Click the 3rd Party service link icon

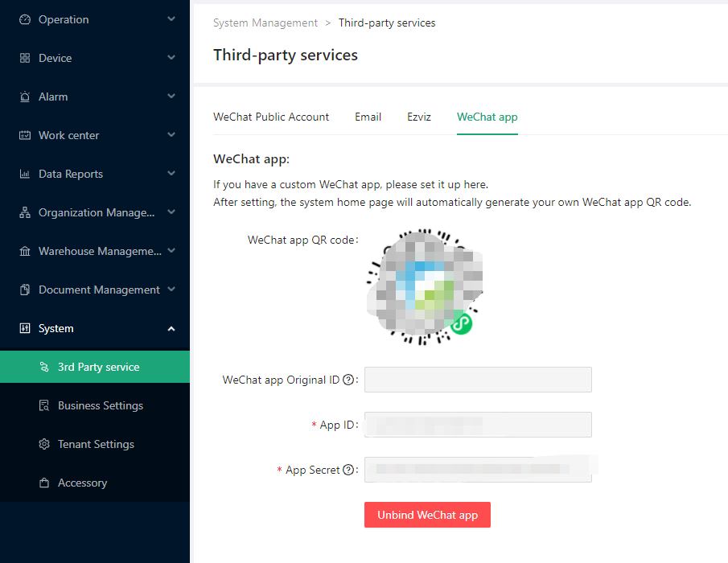click(x=44, y=367)
